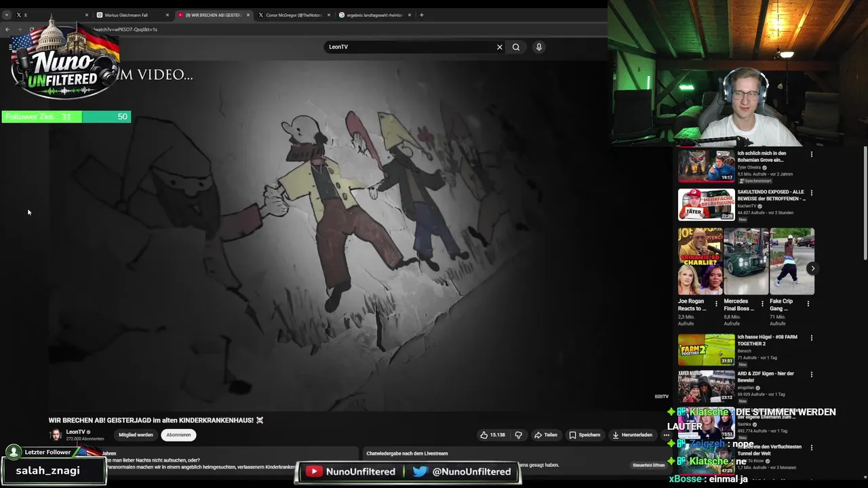
Task: Open options for SAKULTENDO EXPOSED video
Action: coord(811,193)
